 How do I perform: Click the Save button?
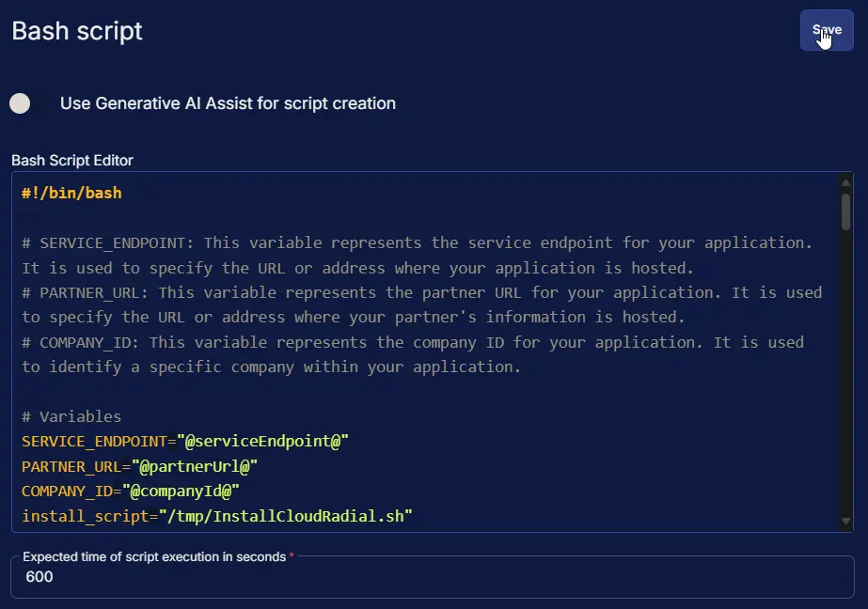[826, 30]
